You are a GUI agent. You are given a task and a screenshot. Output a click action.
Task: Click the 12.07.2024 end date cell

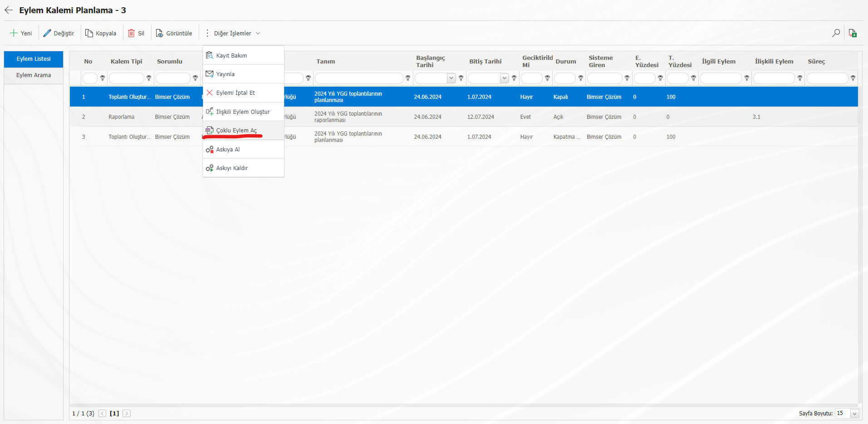pyautogui.click(x=481, y=117)
